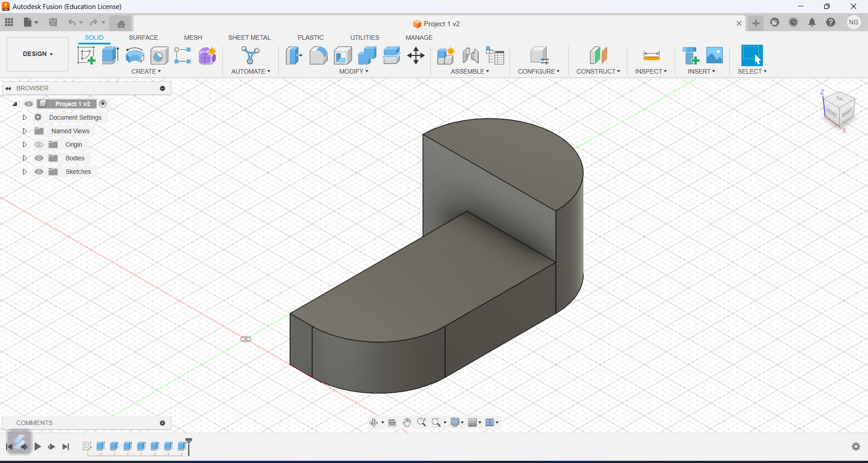This screenshot has height=463, width=868.
Task: Expand the Sketches node
Action: coord(25,172)
